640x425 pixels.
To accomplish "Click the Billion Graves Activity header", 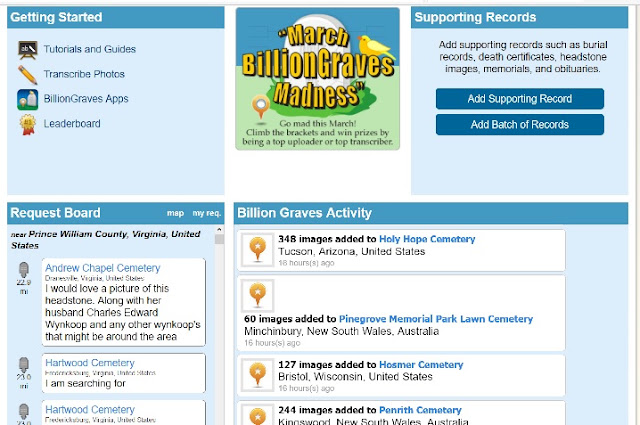I will coord(431,213).
